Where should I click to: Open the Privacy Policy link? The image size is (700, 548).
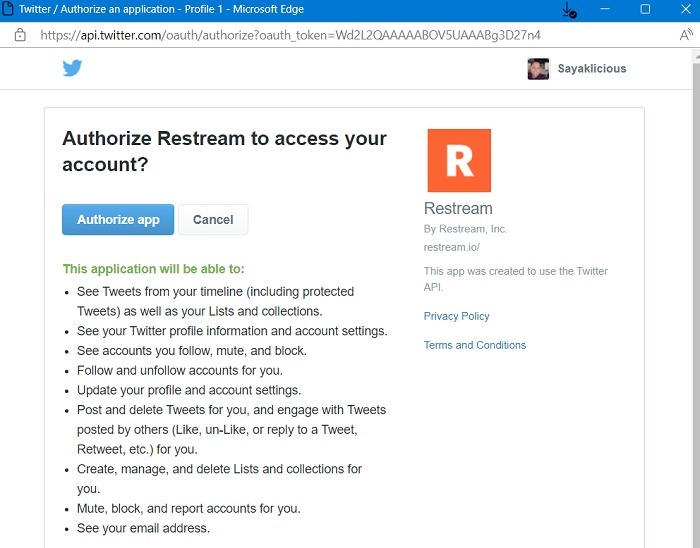coord(456,316)
